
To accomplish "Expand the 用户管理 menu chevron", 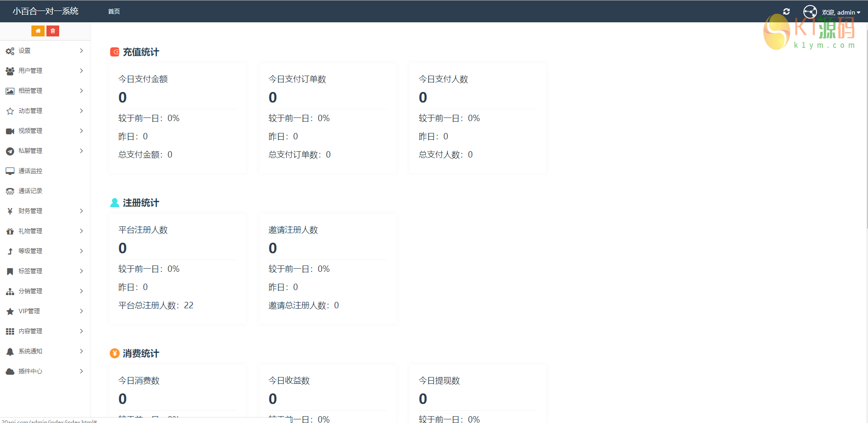I will (x=81, y=71).
